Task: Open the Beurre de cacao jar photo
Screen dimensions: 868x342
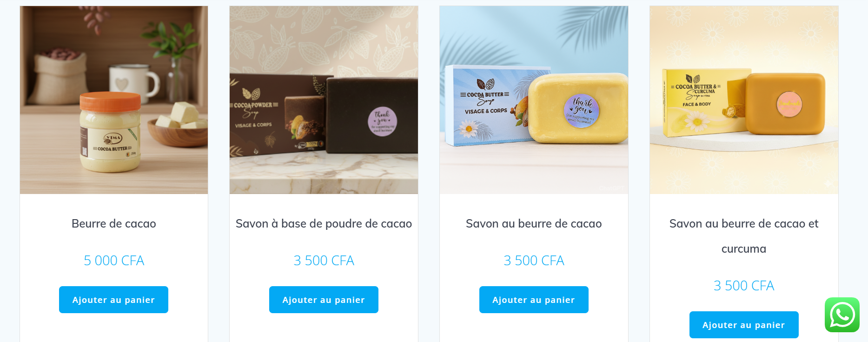Action: pos(114,100)
